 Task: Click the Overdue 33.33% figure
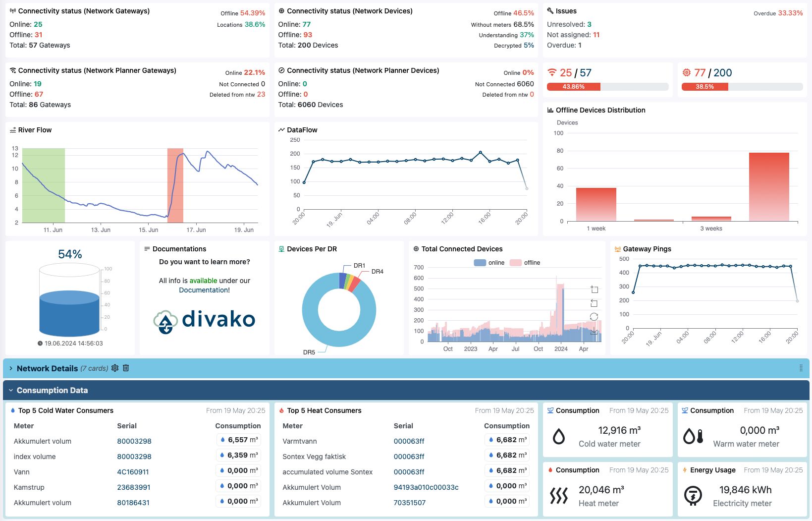point(778,13)
